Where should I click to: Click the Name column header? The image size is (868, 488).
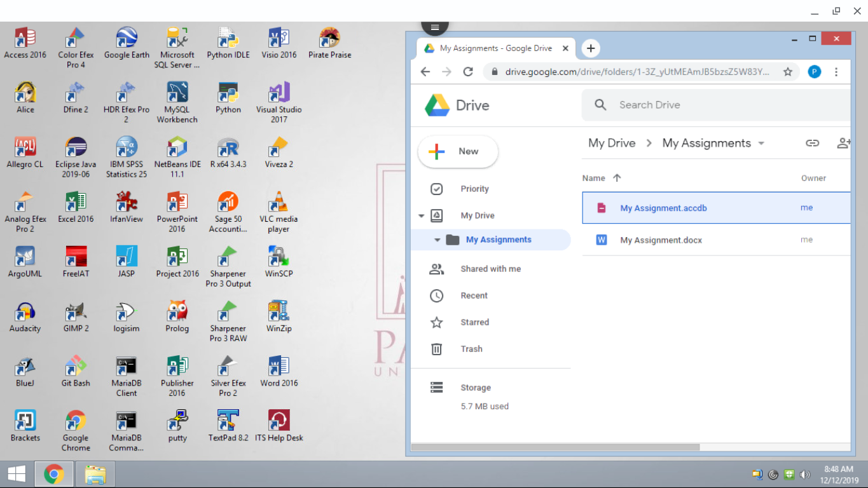[593, 178]
